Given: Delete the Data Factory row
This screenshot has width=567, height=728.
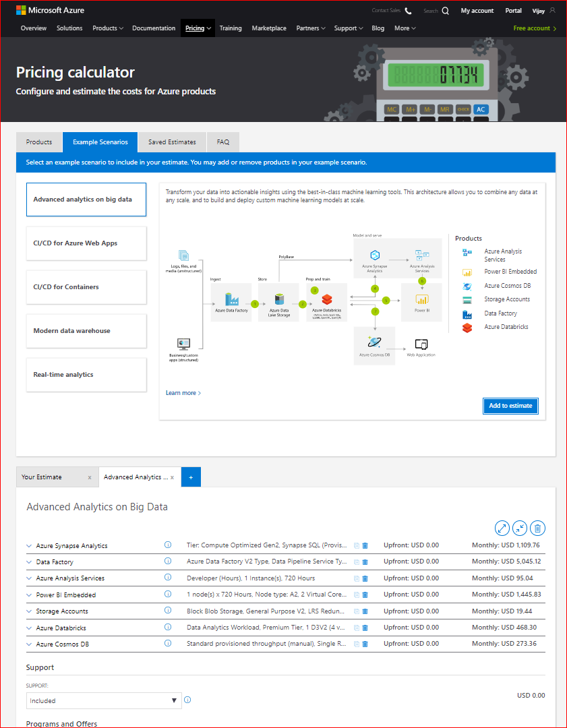Looking at the screenshot, I should [x=365, y=562].
